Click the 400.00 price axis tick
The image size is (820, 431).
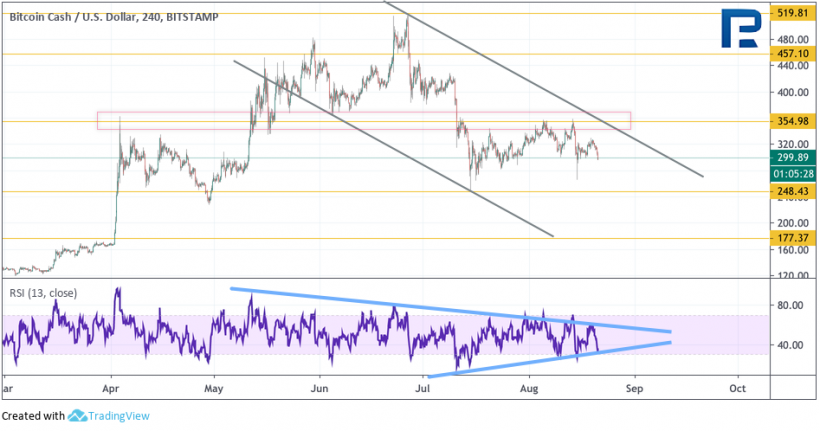click(x=793, y=93)
